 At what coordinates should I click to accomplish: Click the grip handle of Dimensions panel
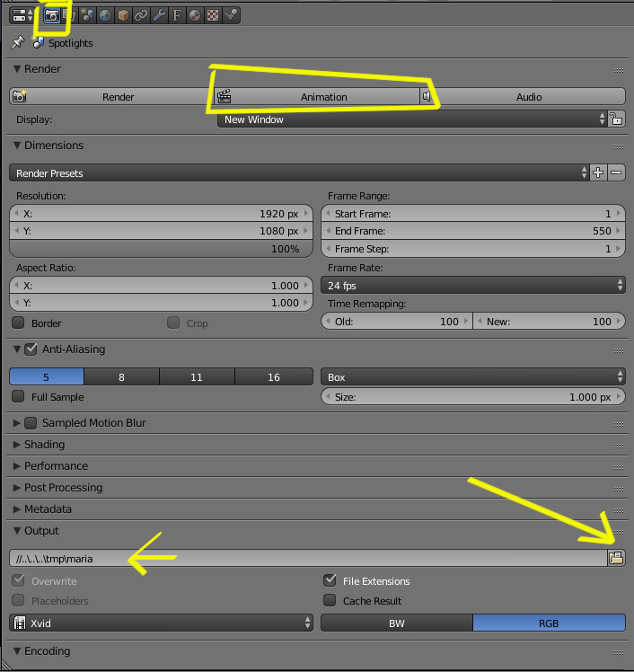tap(619, 146)
